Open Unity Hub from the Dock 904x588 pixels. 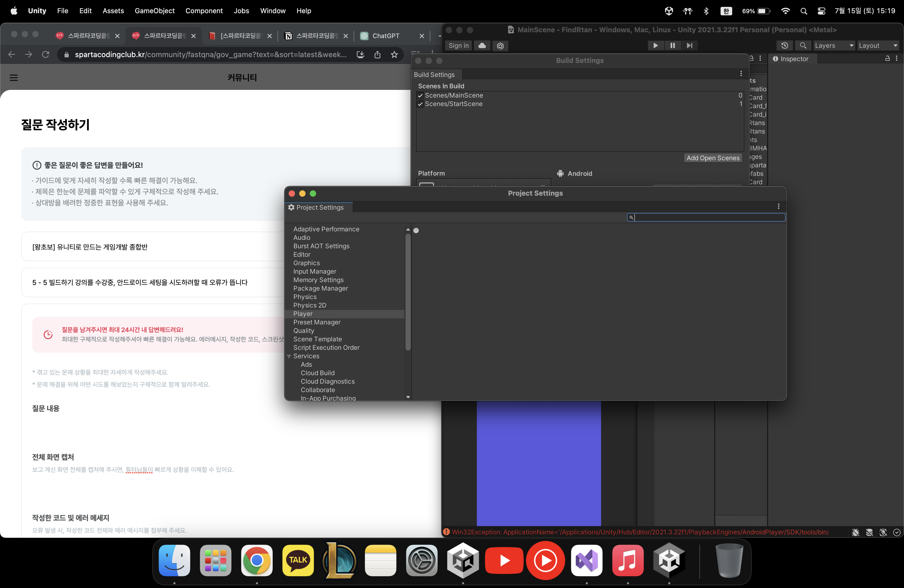click(463, 561)
